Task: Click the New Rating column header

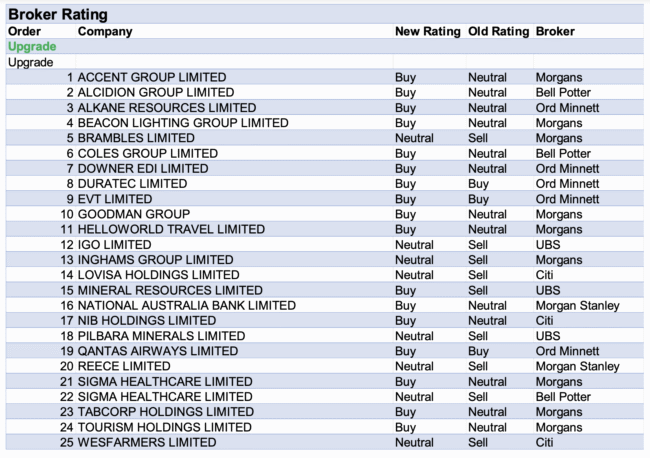Action: [428, 32]
